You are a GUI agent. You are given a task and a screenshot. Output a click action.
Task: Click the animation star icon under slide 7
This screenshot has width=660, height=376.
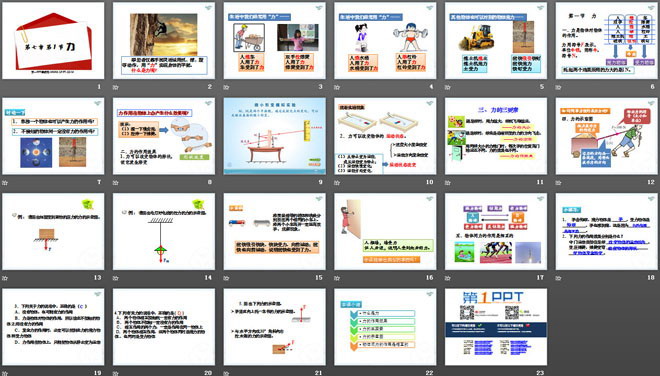click(x=5, y=183)
